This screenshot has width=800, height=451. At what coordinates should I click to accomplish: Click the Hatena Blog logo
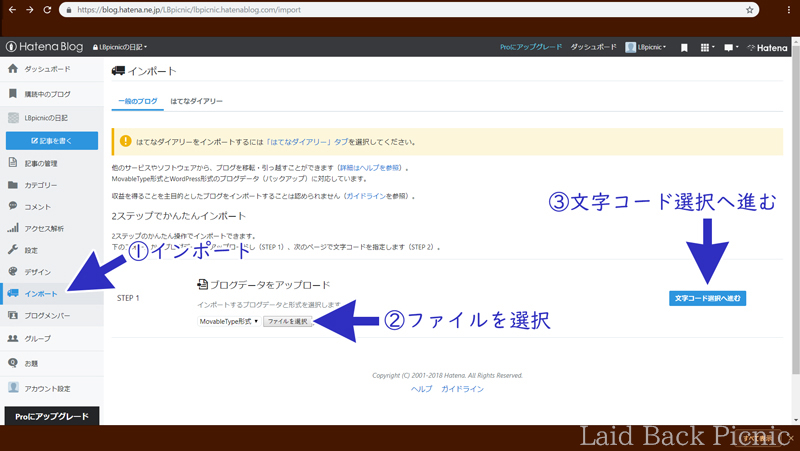click(x=44, y=47)
